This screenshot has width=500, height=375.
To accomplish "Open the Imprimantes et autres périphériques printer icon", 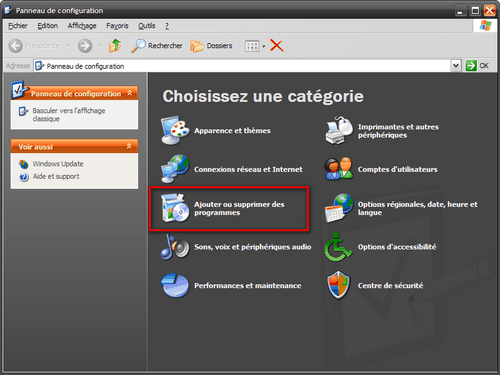I will point(339,130).
